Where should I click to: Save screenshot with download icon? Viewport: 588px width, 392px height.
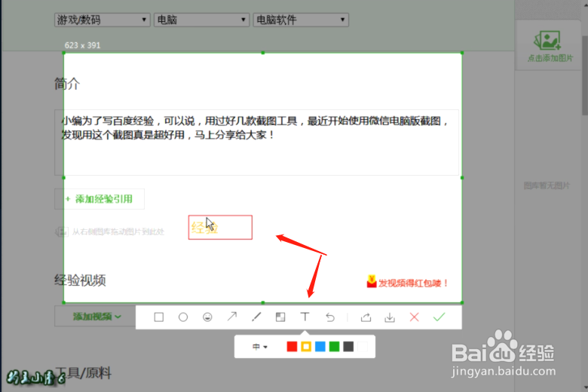(x=390, y=317)
